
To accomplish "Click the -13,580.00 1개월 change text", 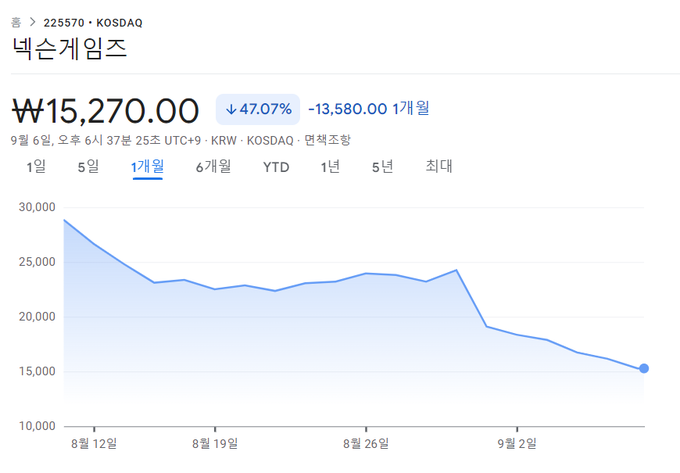I will coord(369,108).
